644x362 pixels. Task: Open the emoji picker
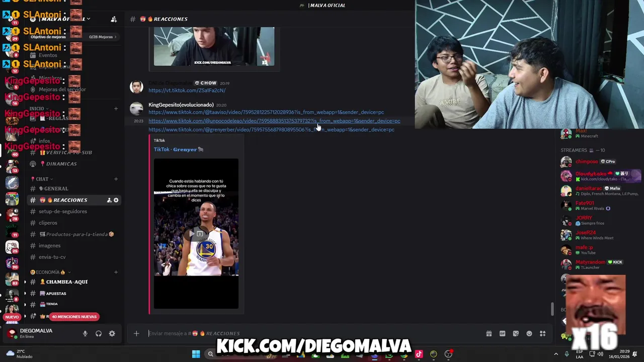[529, 333]
